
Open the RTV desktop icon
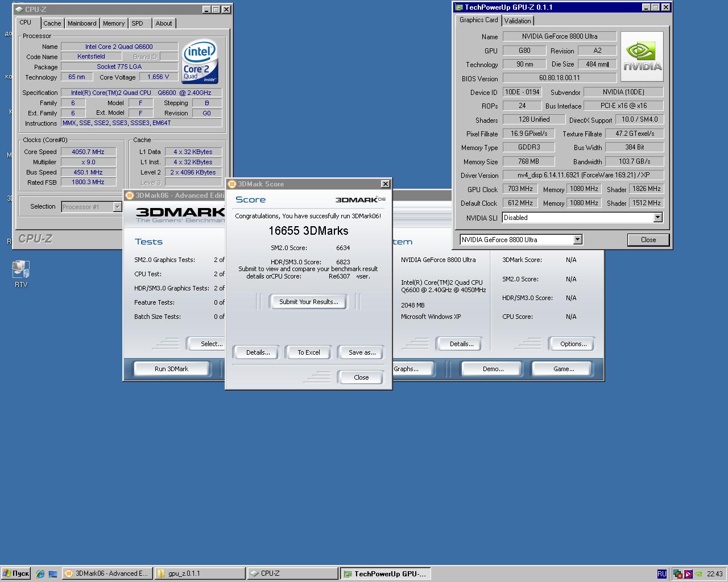21,273
